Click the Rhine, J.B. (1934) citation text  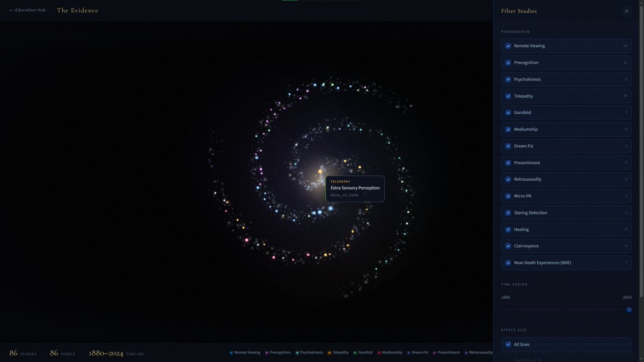pyautogui.click(x=345, y=195)
